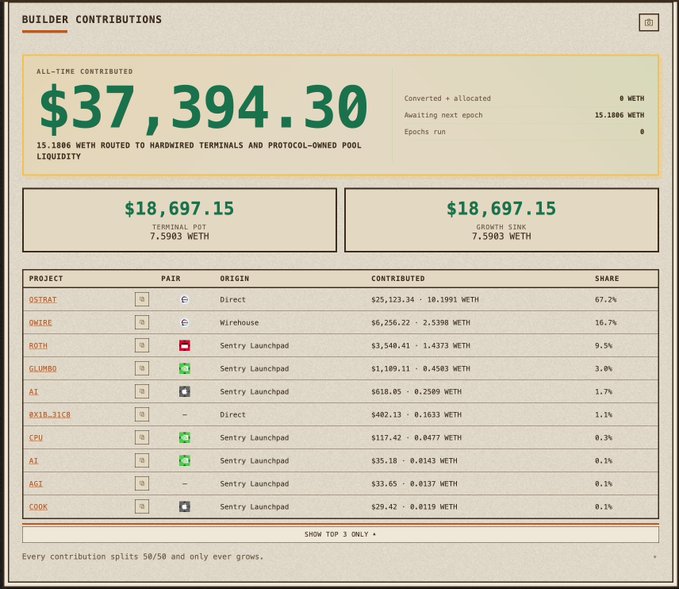
Task: Click '$402.13 · 0.1633 WETH' contribution
Action: [416, 414]
